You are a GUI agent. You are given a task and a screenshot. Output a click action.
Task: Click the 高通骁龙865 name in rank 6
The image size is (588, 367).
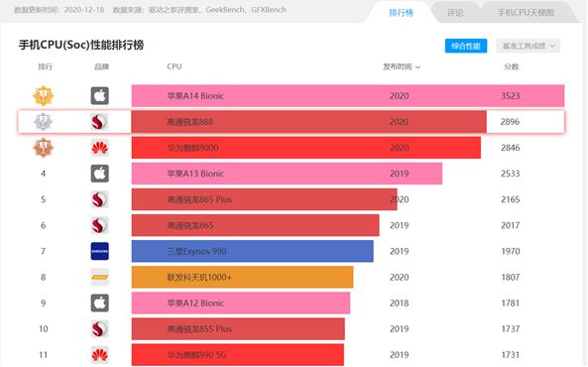(x=190, y=225)
